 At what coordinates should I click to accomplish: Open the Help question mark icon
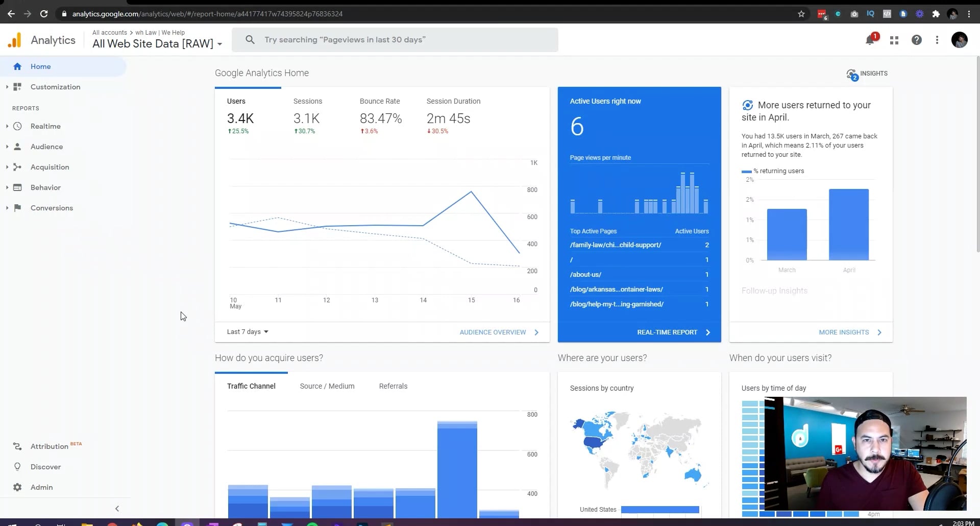[x=917, y=40]
